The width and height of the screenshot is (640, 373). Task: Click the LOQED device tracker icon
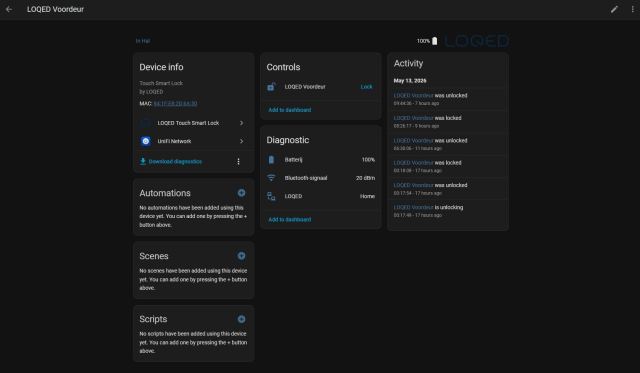point(271,196)
